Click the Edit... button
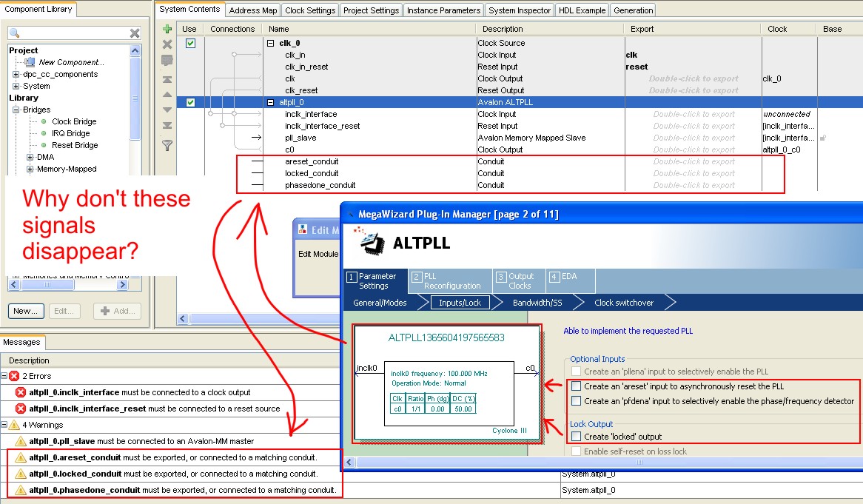This screenshot has width=863, height=504. [x=64, y=311]
